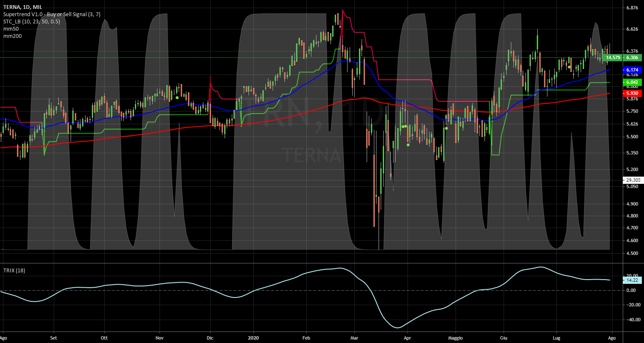Image resolution: width=644 pixels, height=343 pixels.
Task: Click 5.876 on the price axis
Action: point(632,99)
